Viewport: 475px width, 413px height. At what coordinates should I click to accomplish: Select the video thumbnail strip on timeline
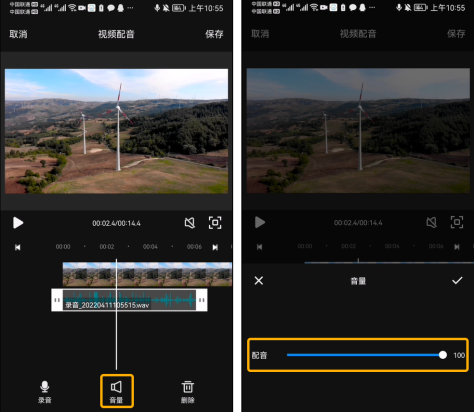coord(147,274)
